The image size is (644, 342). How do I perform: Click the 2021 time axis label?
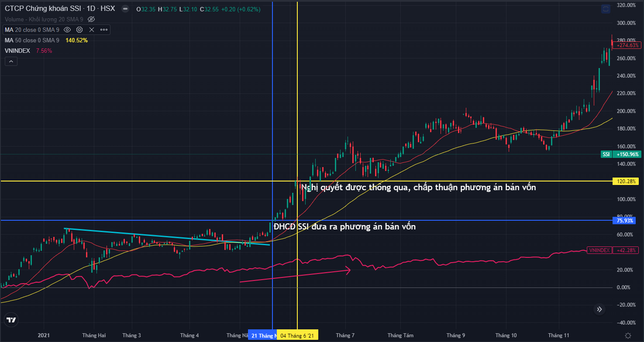[44, 335]
